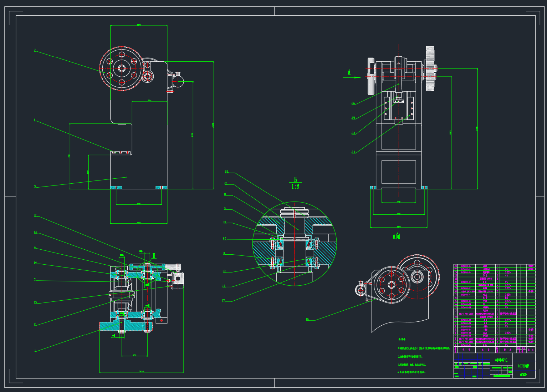
Task: Select balloon number 1 at the bottom-left leader
Action: 35,351
